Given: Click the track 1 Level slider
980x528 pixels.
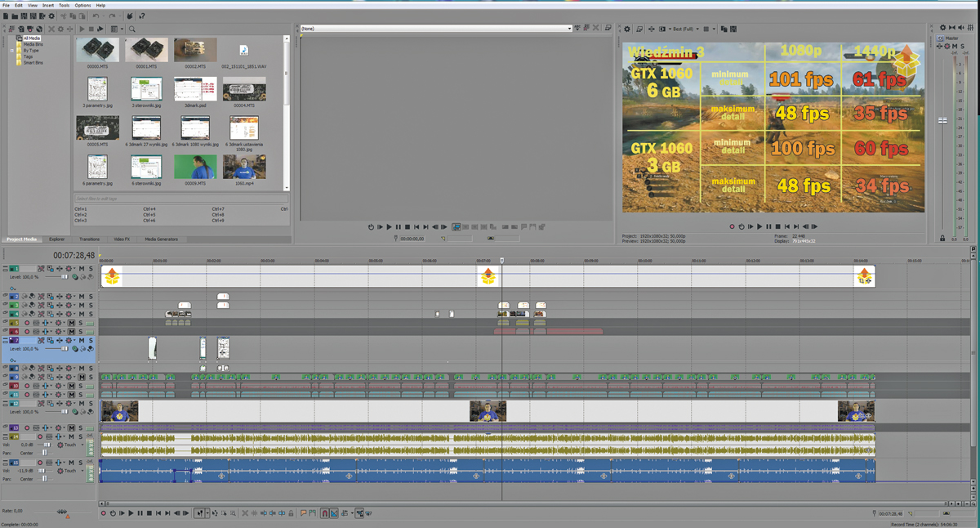Looking at the screenshot, I should pyautogui.click(x=65, y=277).
